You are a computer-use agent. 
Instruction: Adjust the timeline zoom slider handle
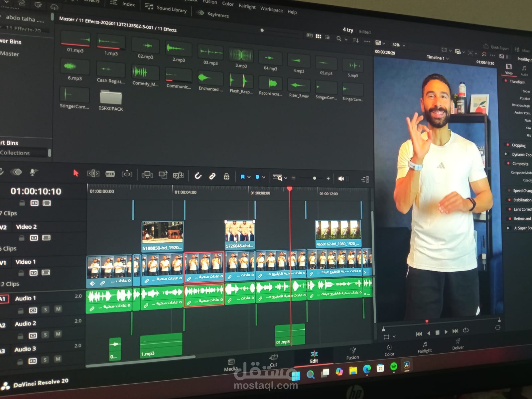pos(314,178)
